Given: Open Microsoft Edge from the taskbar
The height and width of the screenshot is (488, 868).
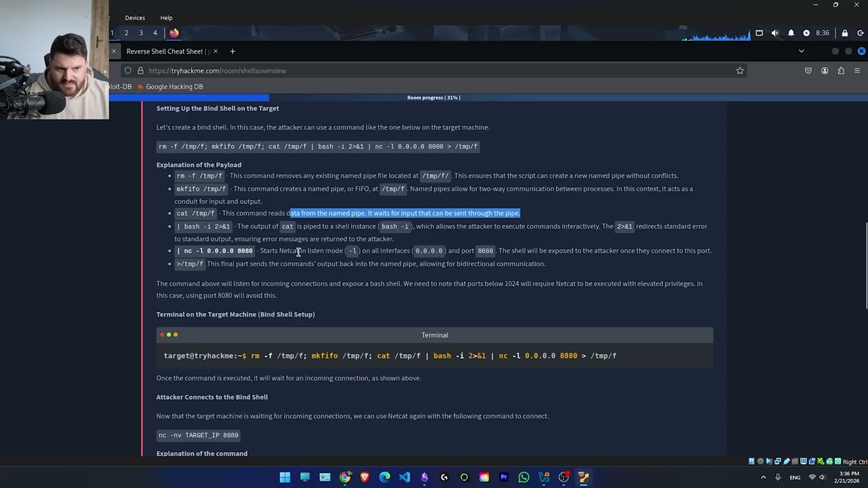Looking at the screenshot, I should click(x=384, y=477).
